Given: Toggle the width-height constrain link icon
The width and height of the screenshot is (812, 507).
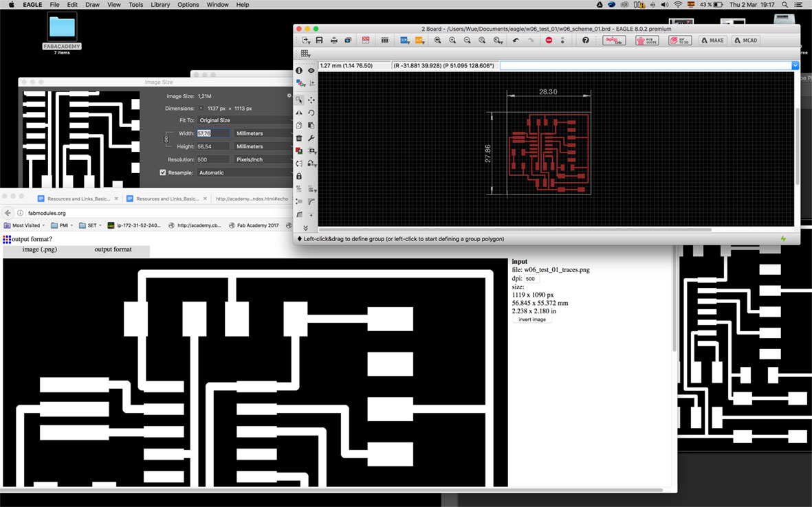Looking at the screenshot, I should pyautogui.click(x=166, y=139).
